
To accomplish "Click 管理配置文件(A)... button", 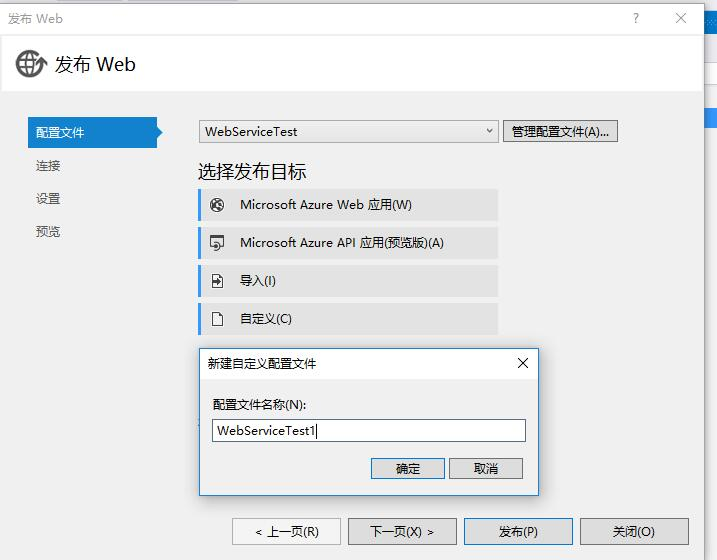I will coord(560,132).
